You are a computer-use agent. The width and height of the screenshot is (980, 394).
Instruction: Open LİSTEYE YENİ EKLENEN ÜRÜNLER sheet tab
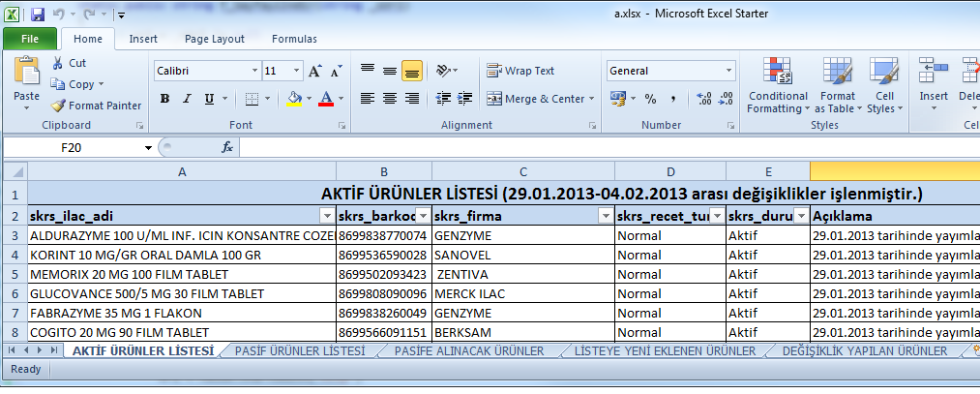pyautogui.click(x=665, y=350)
